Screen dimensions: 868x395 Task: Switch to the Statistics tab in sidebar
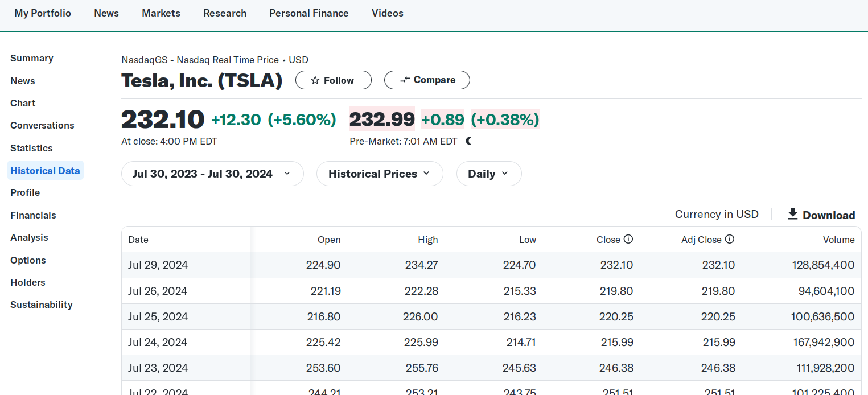point(31,148)
